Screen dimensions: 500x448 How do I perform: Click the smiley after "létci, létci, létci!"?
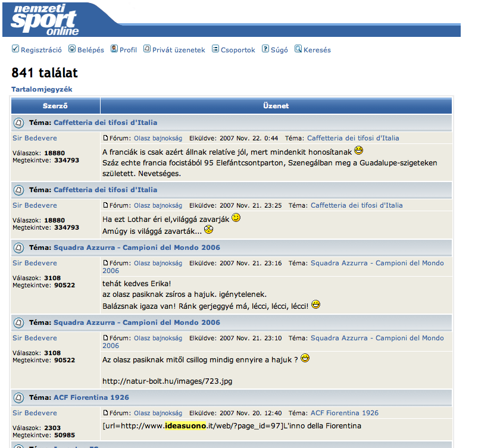coord(315,305)
